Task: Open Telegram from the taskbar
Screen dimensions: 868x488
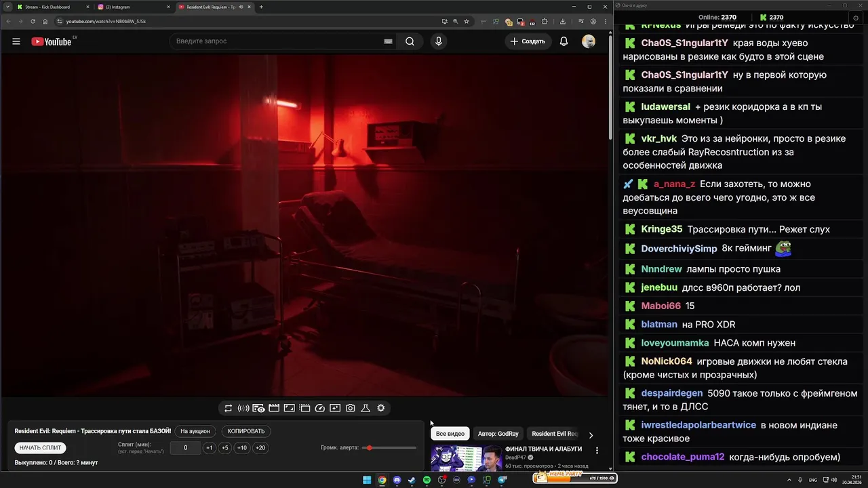Action: coord(502,480)
